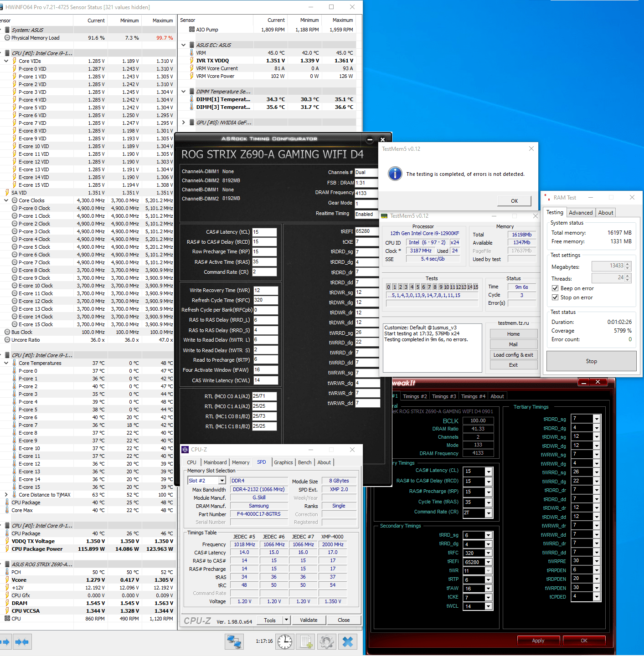
Task: Minimize the MemTweakIt window with red button
Action: click(x=584, y=382)
